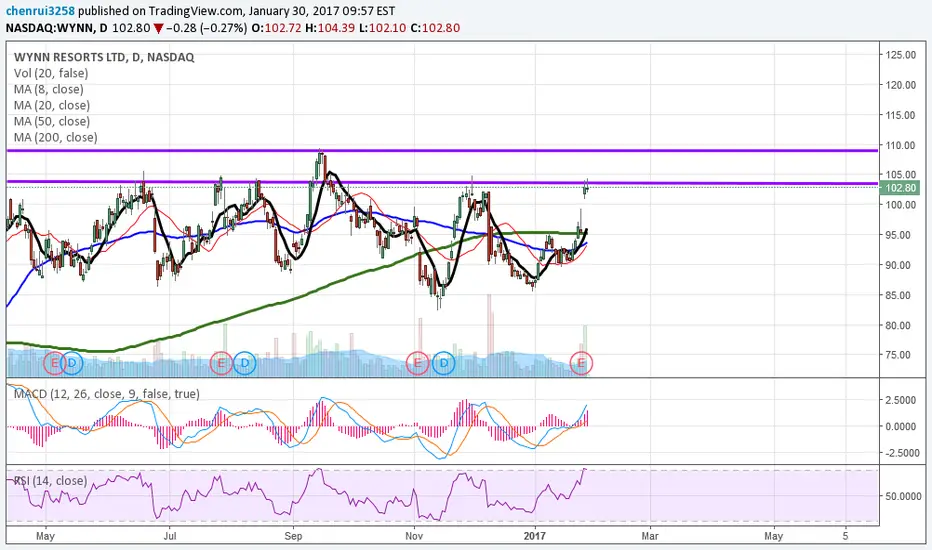932x550 pixels.
Task: Open the chenrui3258 author profile link
Action: (40, 11)
